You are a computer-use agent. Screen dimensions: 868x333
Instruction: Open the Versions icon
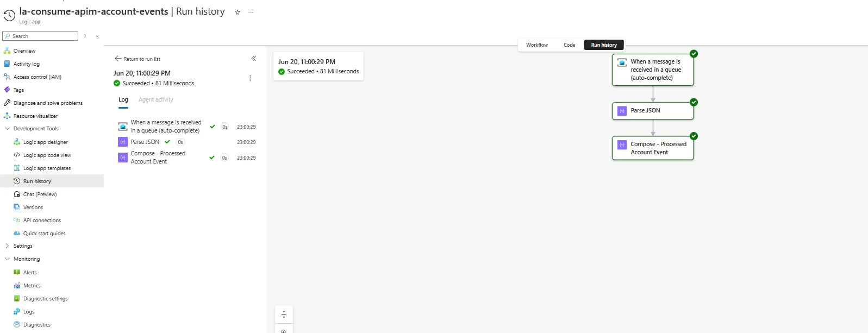pos(17,207)
